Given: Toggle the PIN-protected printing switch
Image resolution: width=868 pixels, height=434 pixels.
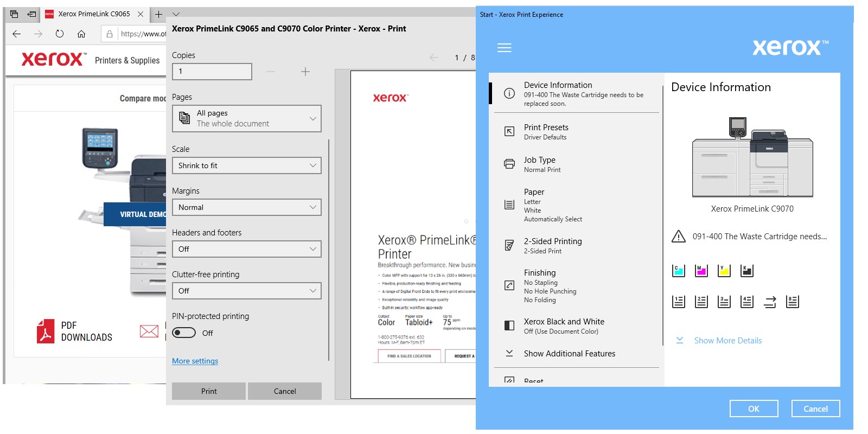Looking at the screenshot, I should click(x=184, y=333).
